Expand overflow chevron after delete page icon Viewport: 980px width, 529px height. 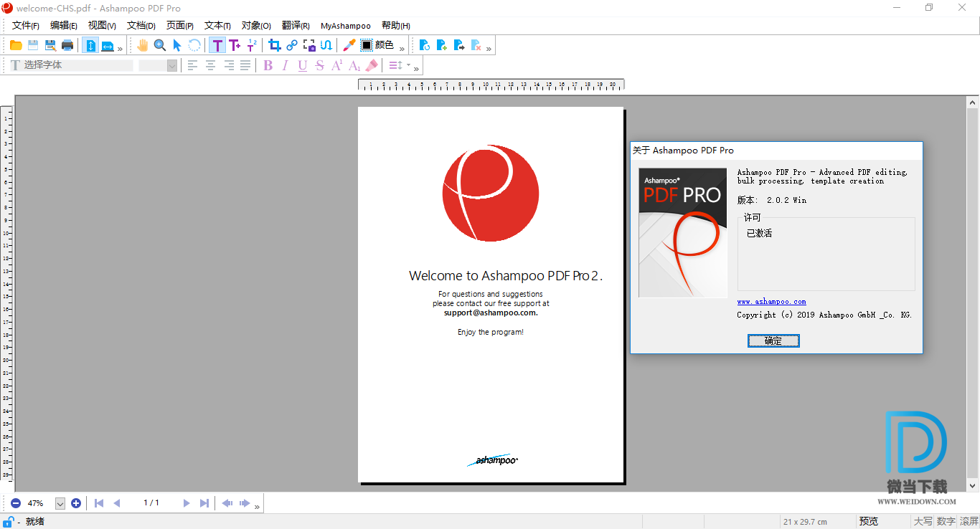(x=489, y=48)
